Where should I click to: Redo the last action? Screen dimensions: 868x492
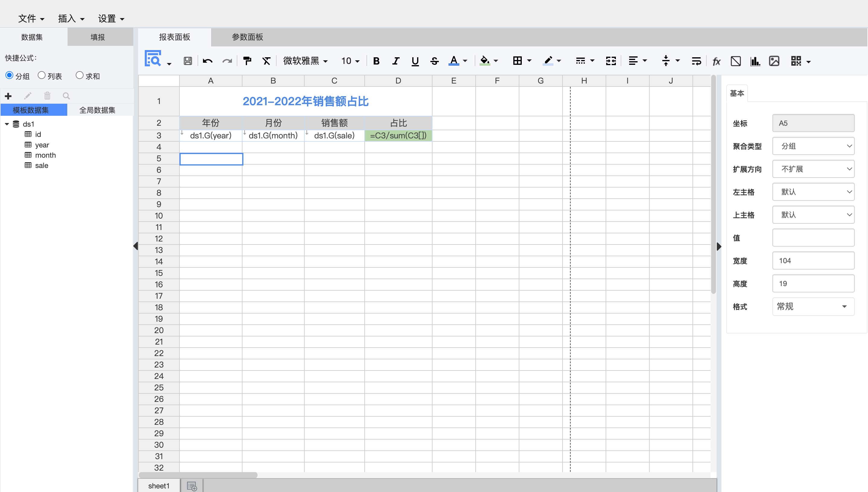pos(227,61)
